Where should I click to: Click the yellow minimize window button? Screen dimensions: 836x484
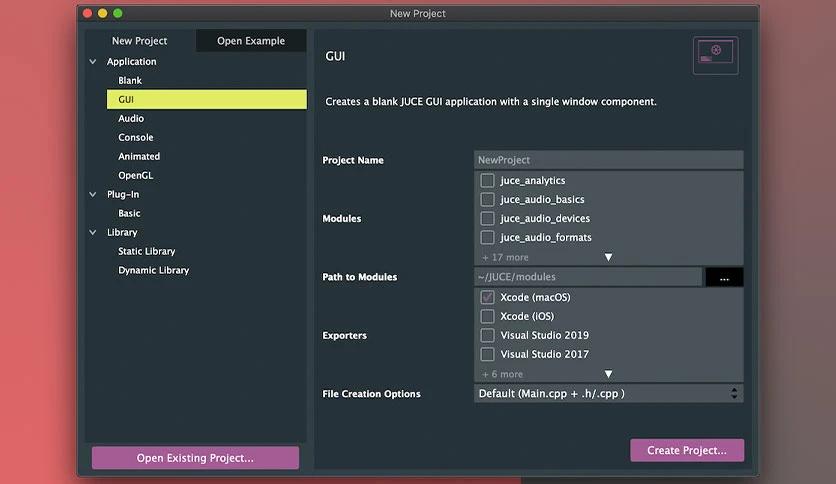(102, 13)
